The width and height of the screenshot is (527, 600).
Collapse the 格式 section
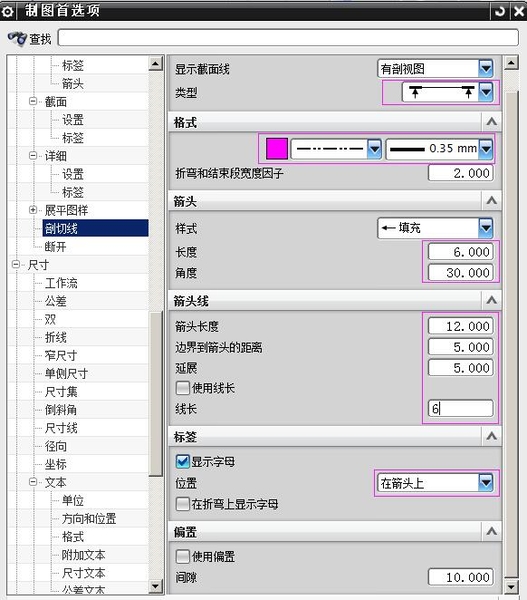click(491, 122)
